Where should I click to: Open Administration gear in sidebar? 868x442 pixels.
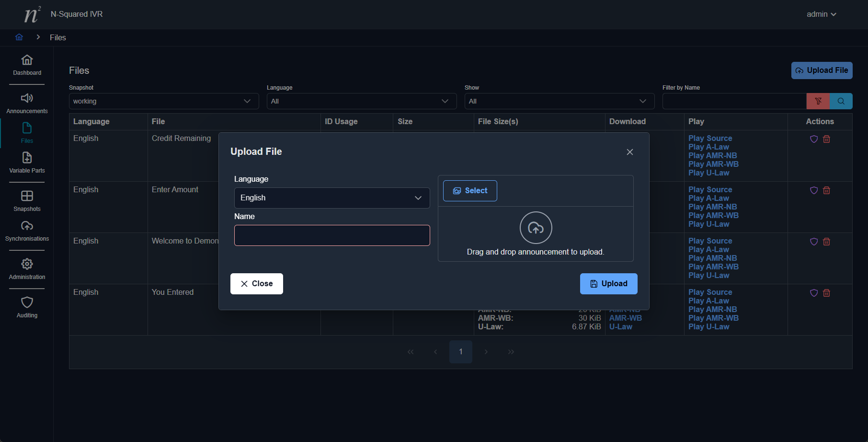(27, 269)
